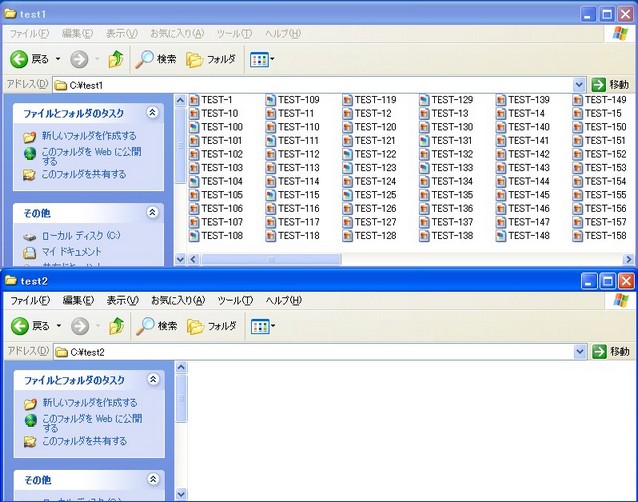Open Search in test2 toolbar

pos(156,326)
